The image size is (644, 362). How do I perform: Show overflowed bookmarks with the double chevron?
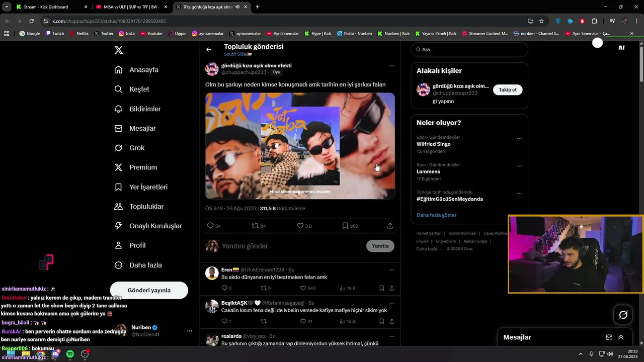click(x=631, y=33)
